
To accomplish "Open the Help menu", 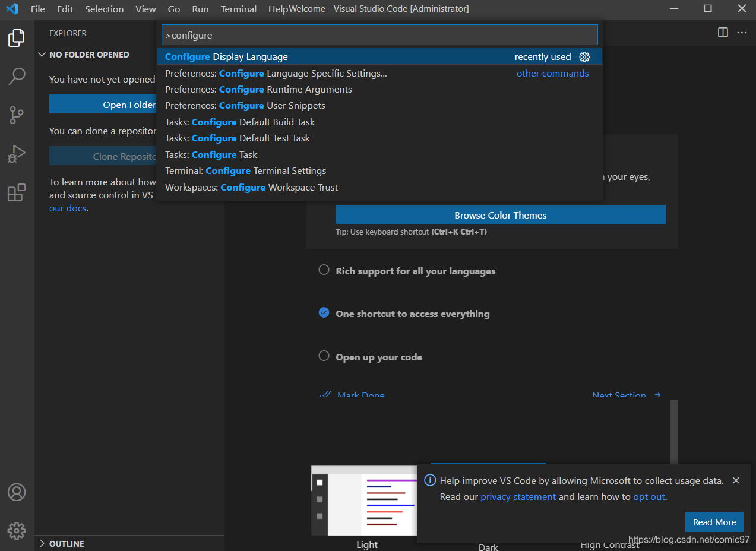I will click(x=278, y=9).
